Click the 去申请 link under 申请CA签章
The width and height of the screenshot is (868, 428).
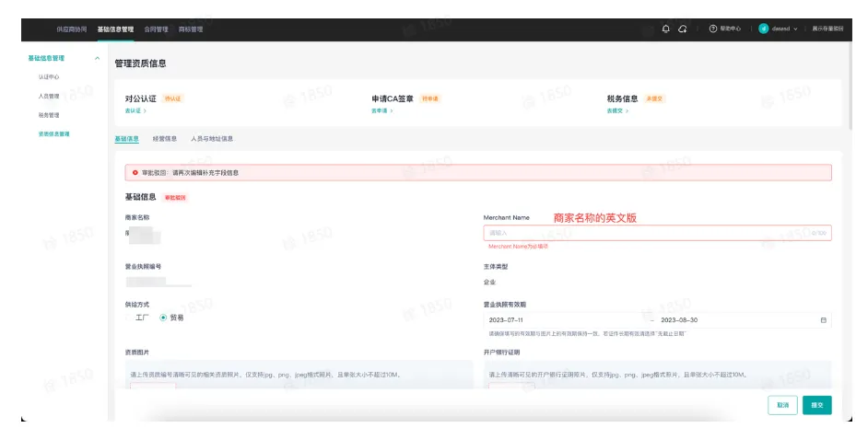coord(382,110)
